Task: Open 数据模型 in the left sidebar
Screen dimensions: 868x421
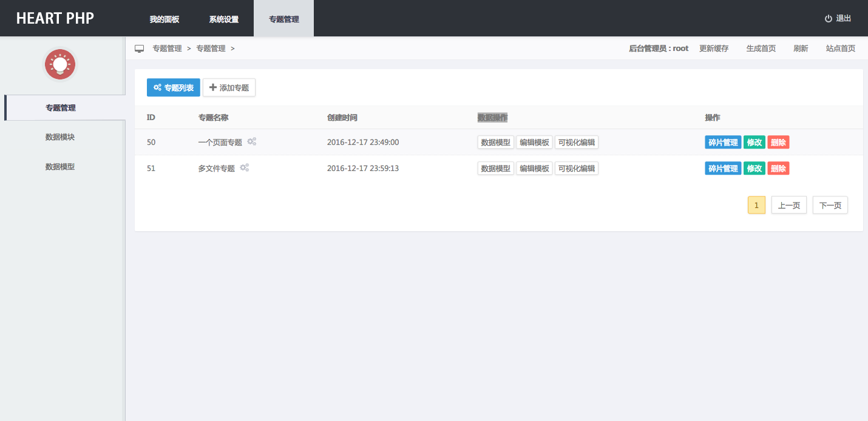Action: [x=60, y=166]
